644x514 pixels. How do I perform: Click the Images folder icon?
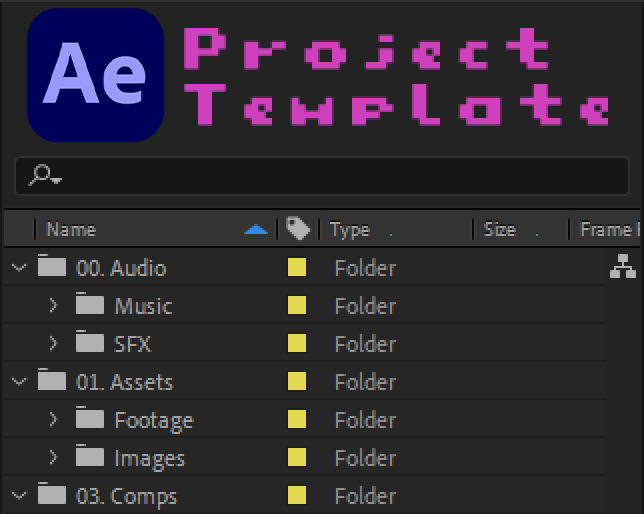[90, 457]
